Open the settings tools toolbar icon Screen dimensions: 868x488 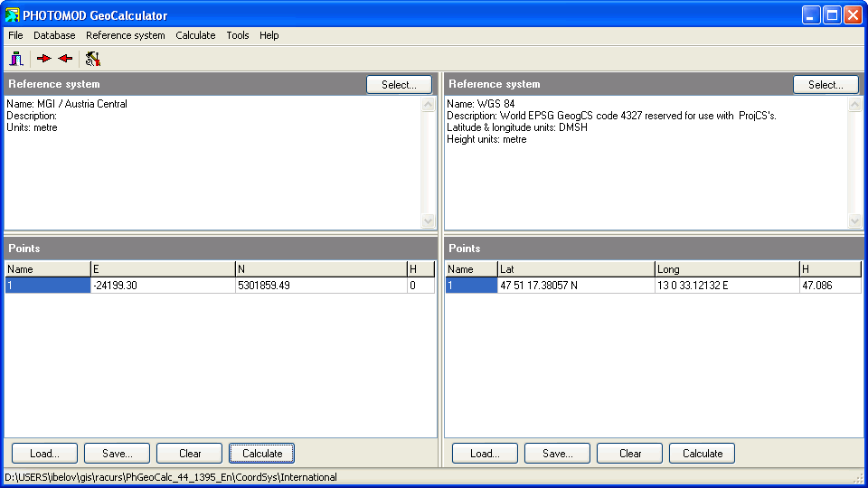click(92, 59)
